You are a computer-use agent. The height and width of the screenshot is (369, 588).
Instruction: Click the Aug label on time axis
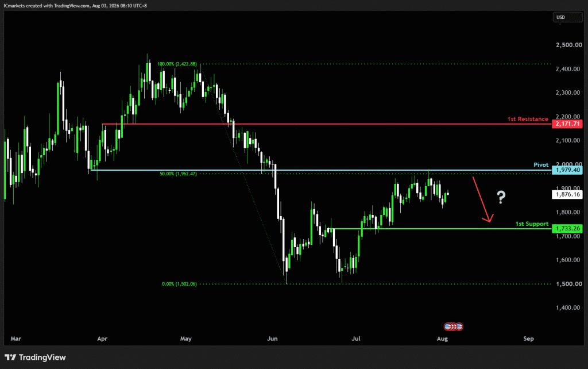click(442, 339)
